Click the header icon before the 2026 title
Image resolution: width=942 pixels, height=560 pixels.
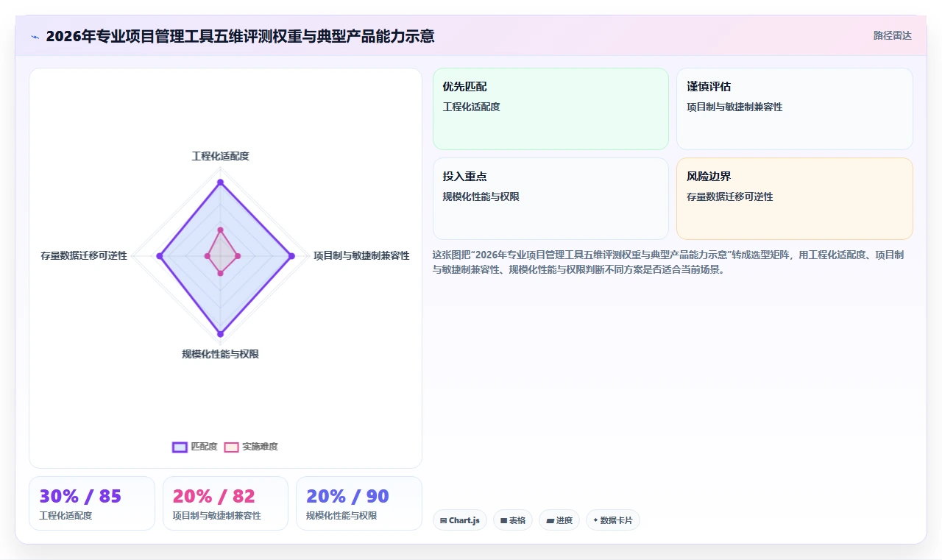pos(35,36)
